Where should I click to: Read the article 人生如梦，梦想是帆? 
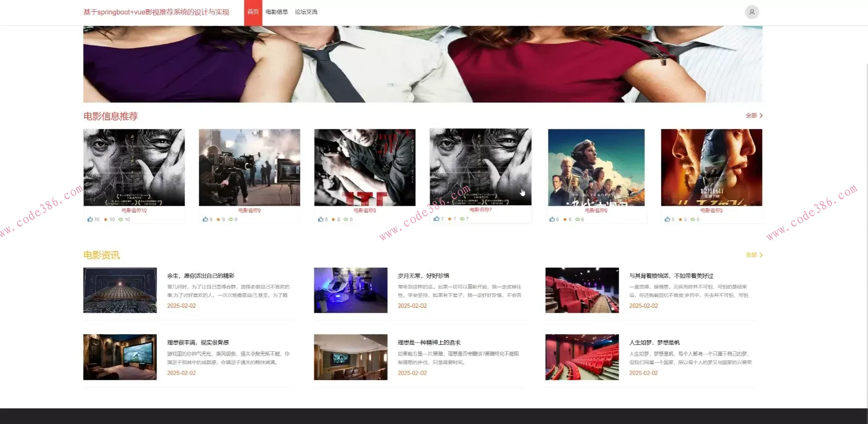click(654, 343)
